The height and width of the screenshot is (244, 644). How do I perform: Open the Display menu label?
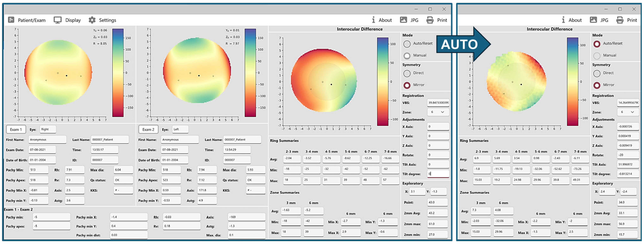pyautogui.click(x=73, y=20)
